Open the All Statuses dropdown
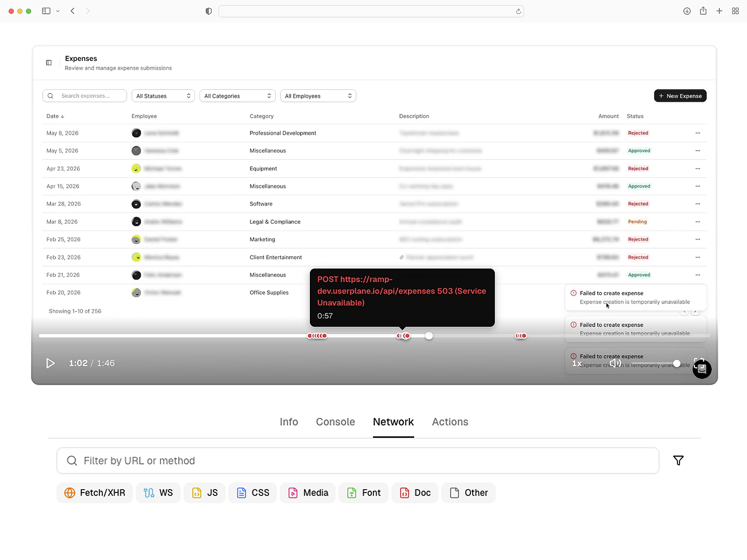747x560 pixels. pos(163,95)
